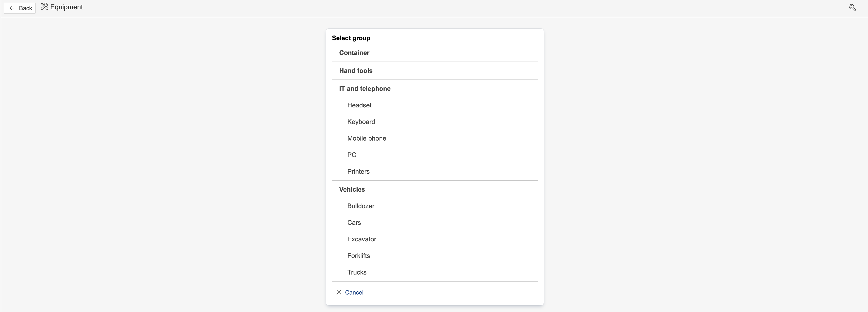This screenshot has height=312, width=868.
Task: Pick Printers under IT and telephone
Action: (358, 171)
